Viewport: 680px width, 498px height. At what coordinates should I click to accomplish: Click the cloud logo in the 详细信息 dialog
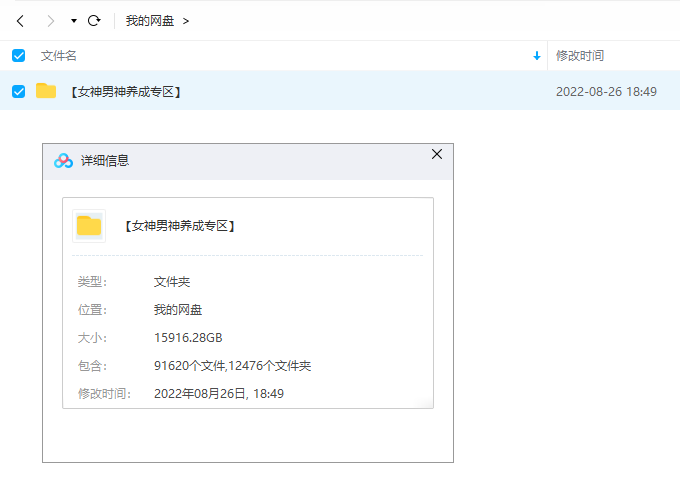point(64,160)
